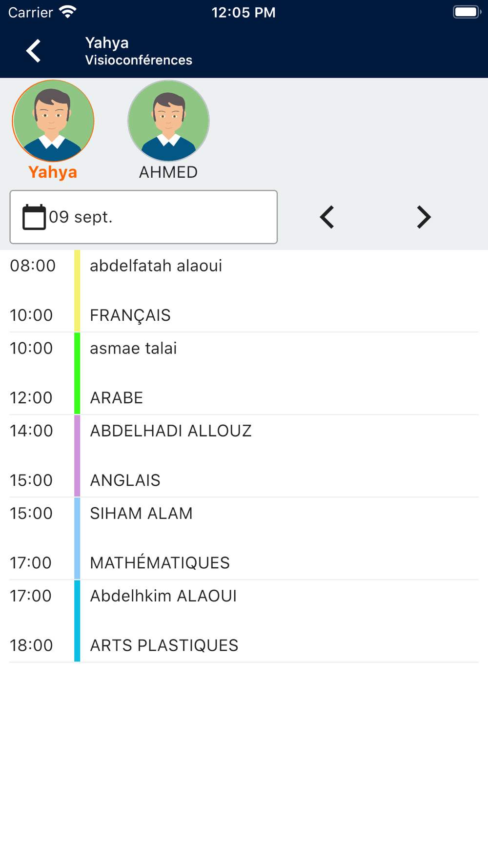Go to next day arrow
Image resolution: width=488 pixels, height=868 pixels.
point(424,217)
